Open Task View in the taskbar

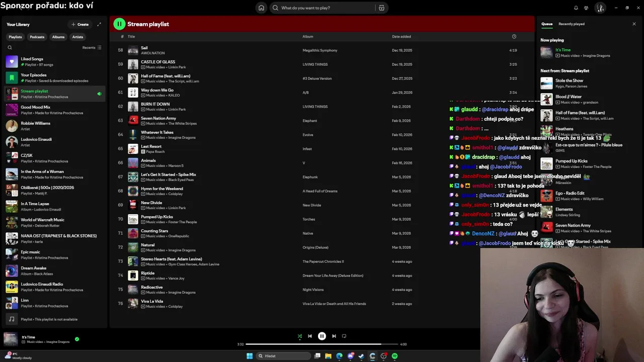(317, 356)
